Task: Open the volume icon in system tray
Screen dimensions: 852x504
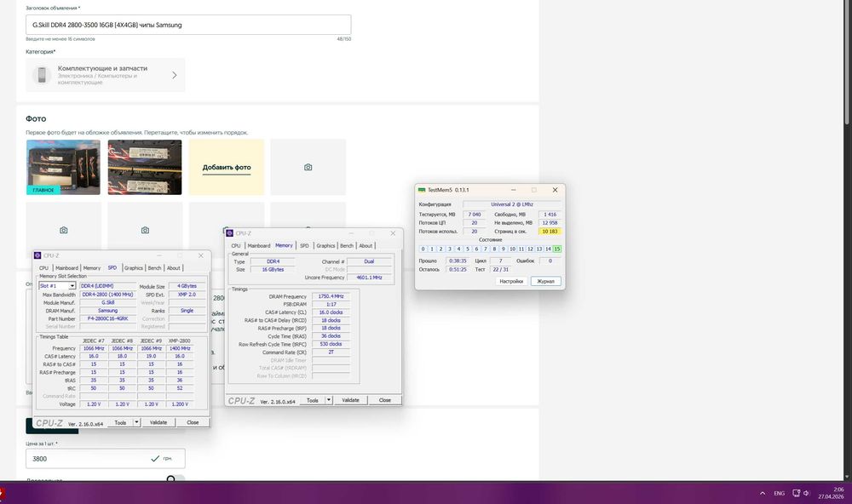Action: (806, 493)
